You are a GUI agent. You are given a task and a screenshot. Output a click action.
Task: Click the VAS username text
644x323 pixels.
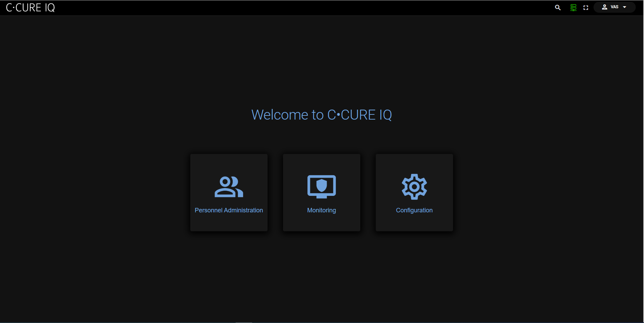pos(614,7)
